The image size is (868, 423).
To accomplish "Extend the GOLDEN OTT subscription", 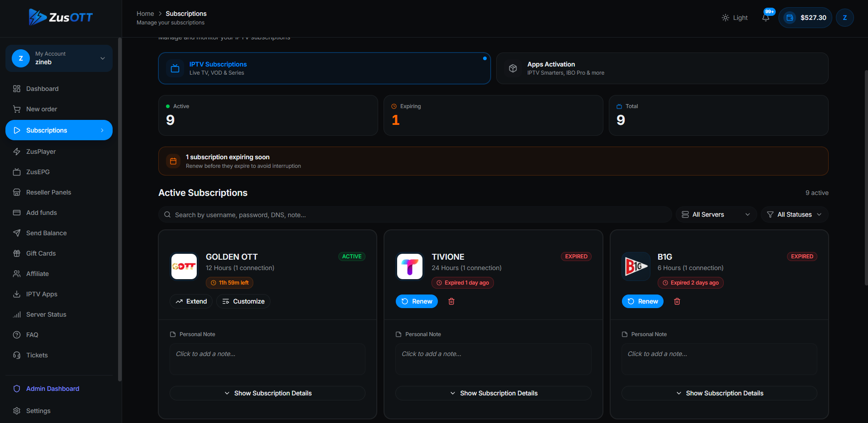I will 191,301.
